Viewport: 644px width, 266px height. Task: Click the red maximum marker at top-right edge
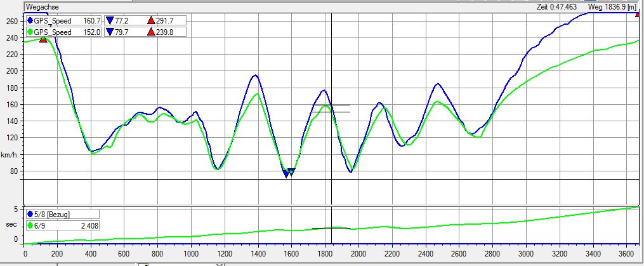pos(638,14)
